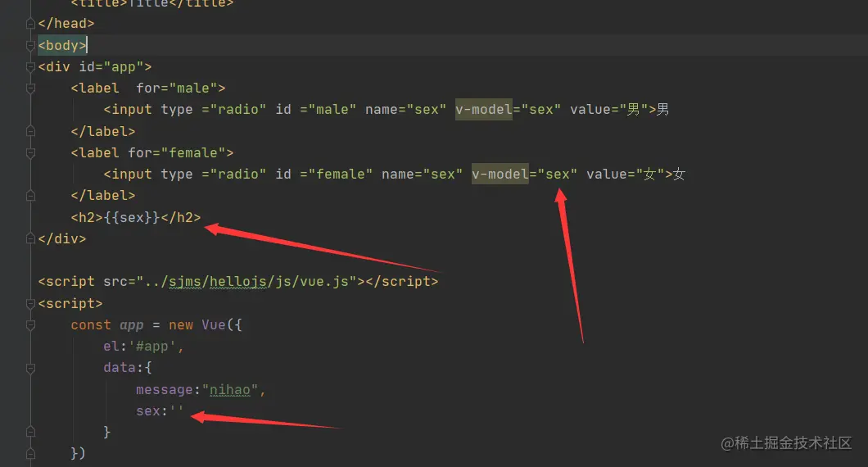The width and height of the screenshot is (868, 467).
Task: Click the sjms folder in src path
Action: 185,282
